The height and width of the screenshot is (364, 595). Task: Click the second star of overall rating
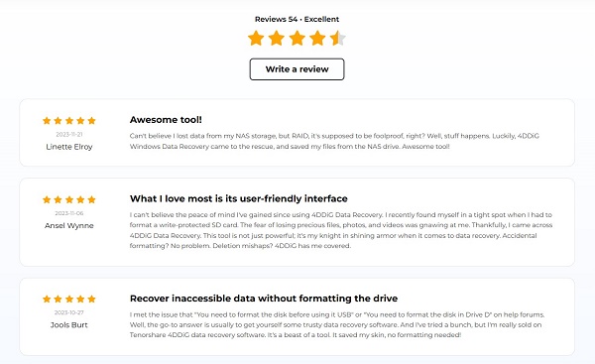(277, 39)
